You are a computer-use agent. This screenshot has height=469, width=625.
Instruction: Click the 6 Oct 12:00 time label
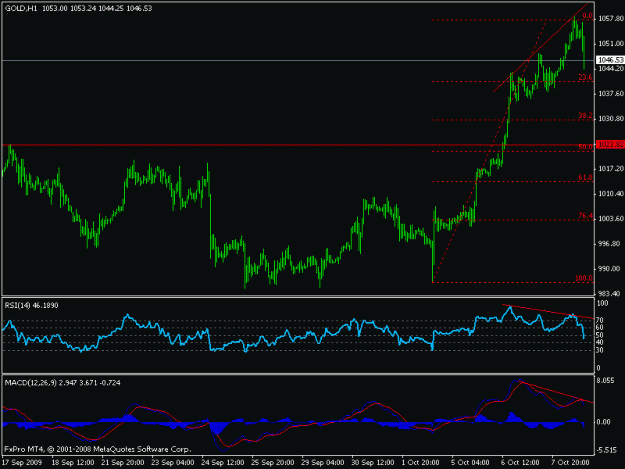click(521, 463)
